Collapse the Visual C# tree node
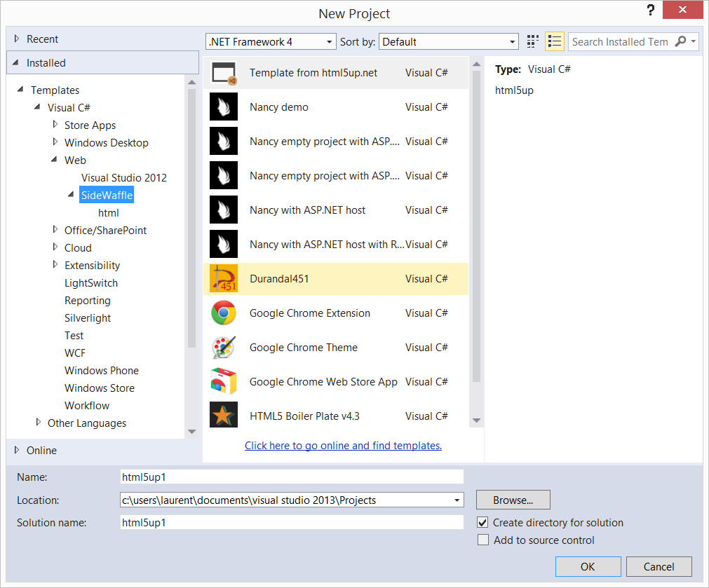 tap(38, 107)
